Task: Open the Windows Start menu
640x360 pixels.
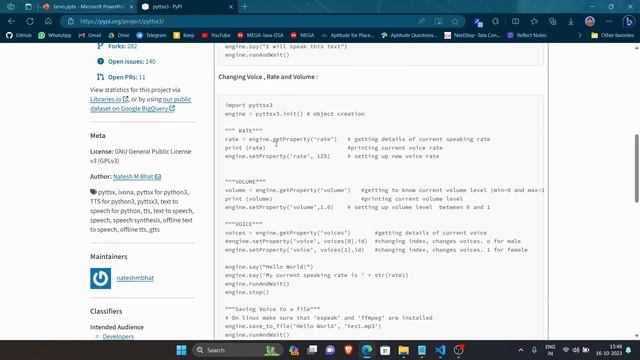Action: pyautogui.click(x=182, y=350)
